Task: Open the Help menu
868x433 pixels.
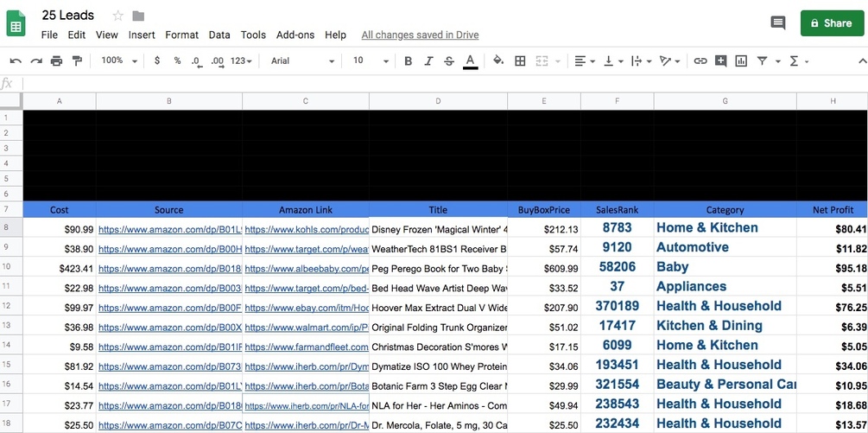Action: tap(335, 35)
